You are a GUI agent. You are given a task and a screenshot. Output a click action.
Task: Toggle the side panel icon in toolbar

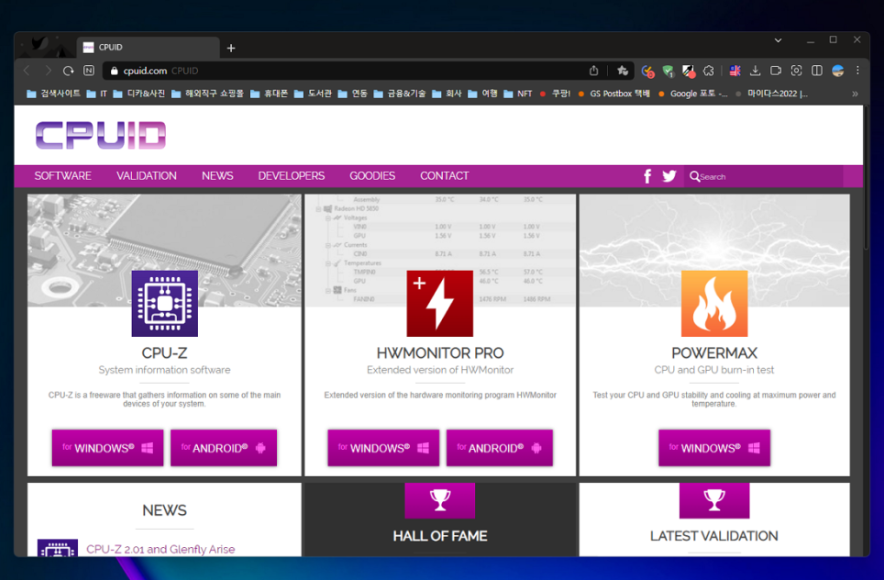tap(817, 70)
